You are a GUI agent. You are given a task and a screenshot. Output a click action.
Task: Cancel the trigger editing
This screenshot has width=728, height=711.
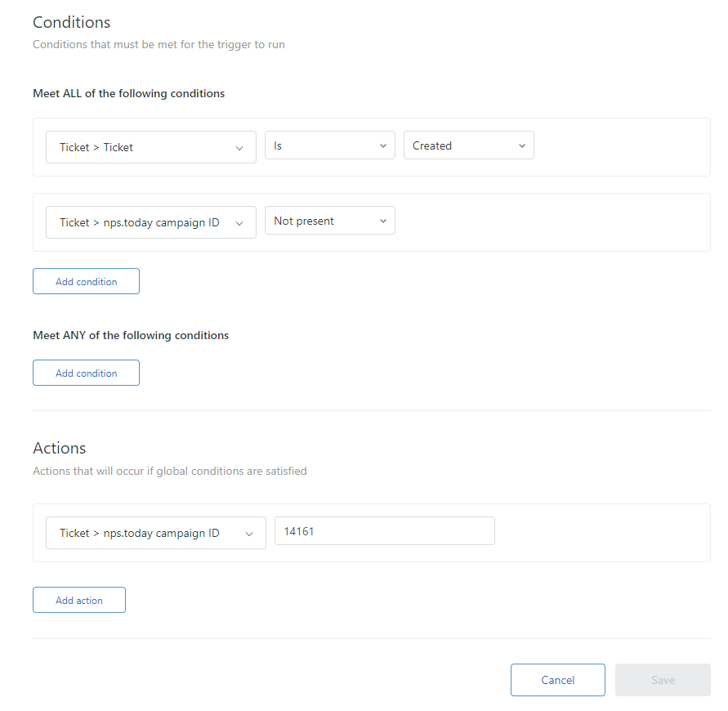(x=557, y=680)
